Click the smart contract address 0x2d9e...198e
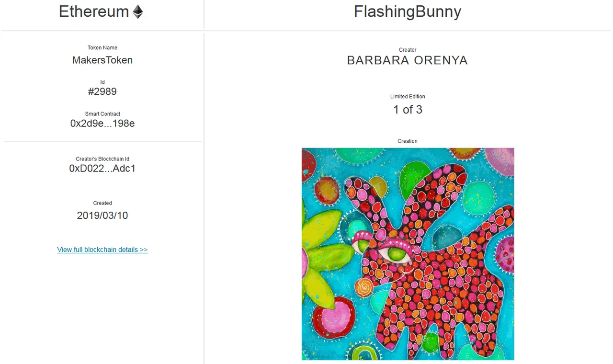 (102, 124)
